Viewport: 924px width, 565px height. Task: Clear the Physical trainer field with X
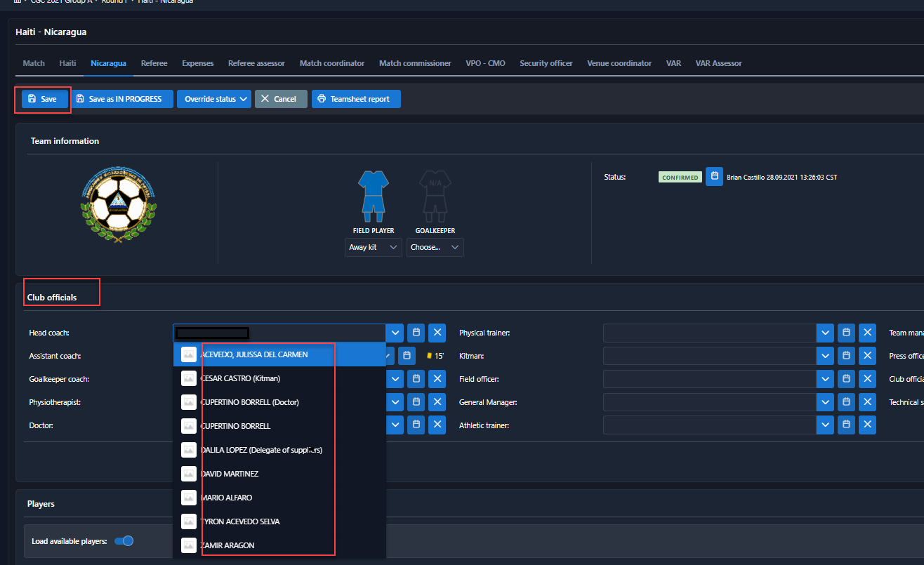click(868, 333)
